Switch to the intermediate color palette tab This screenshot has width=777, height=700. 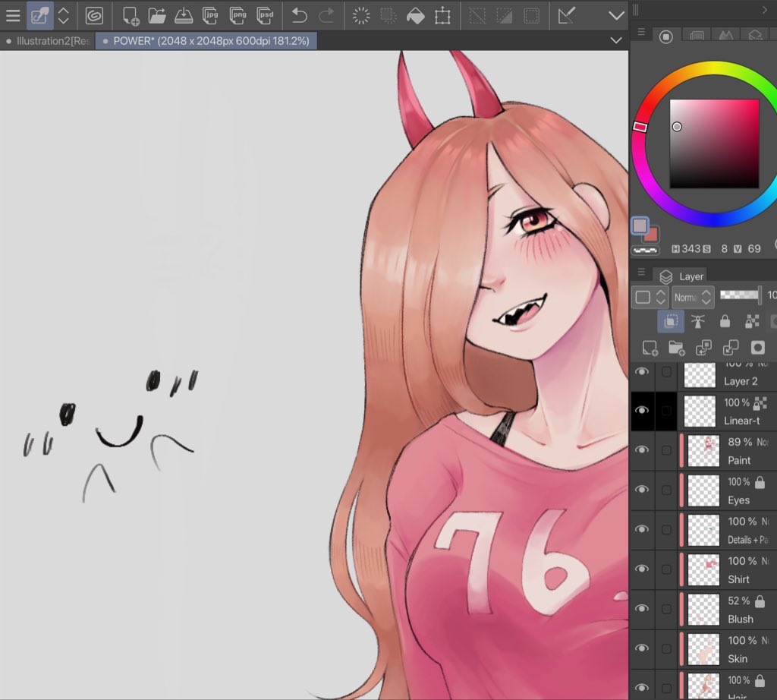(x=725, y=36)
